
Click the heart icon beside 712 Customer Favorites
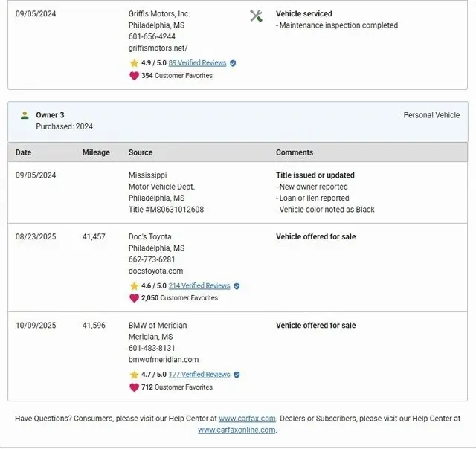click(134, 387)
